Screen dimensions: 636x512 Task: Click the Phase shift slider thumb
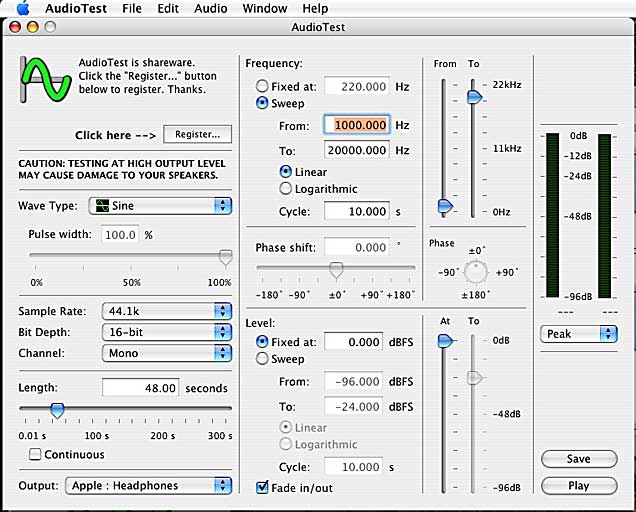[336, 270]
